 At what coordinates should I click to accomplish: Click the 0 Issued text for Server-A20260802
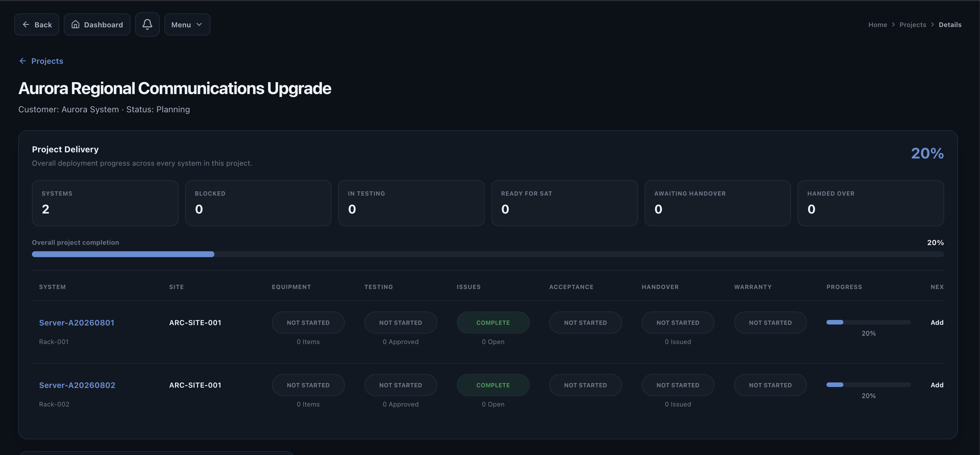pos(678,404)
